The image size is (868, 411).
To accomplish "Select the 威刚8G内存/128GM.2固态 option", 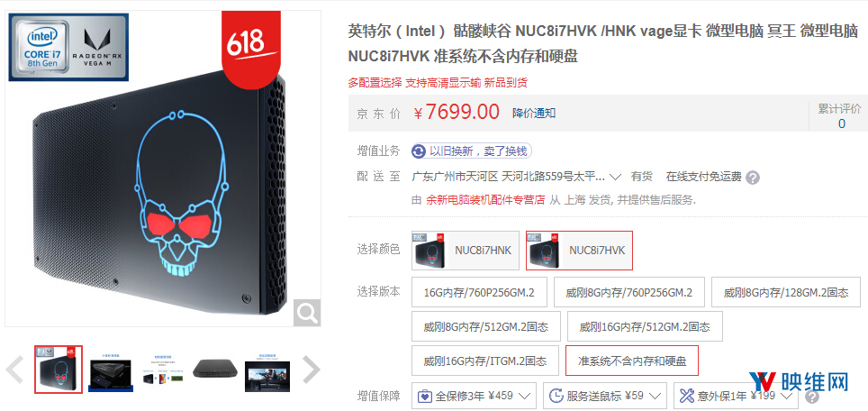I will tap(786, 292).
